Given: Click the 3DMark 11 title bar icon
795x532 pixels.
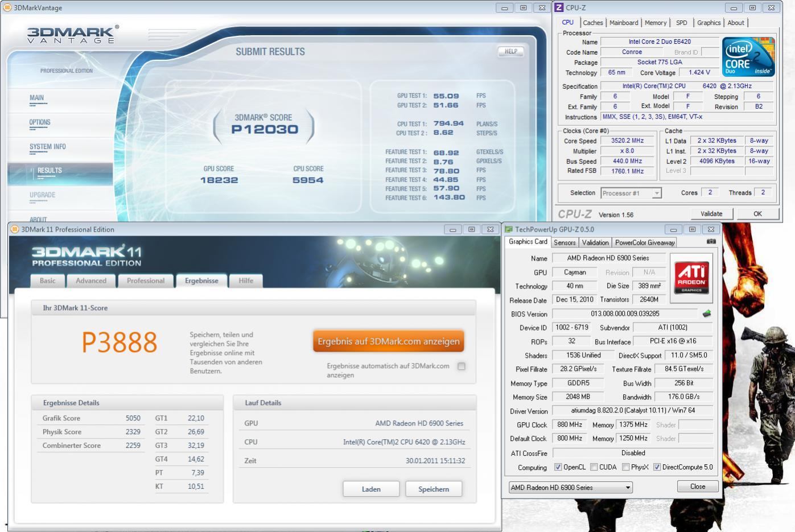Looking at the screenshot, I should [x=15, y=229].
